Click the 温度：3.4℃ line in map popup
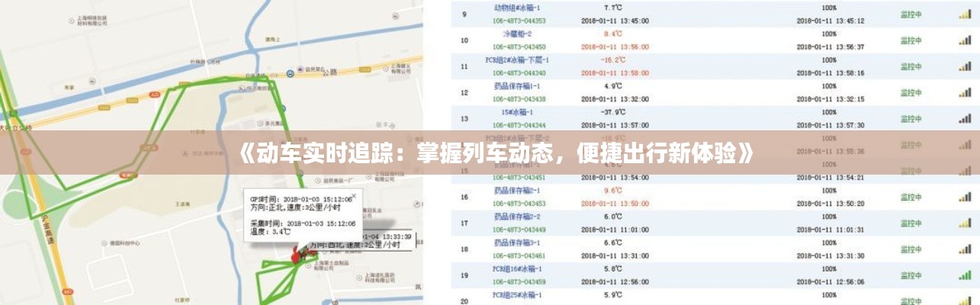Viewport: 980px width, 305px height. click(270, 232)
